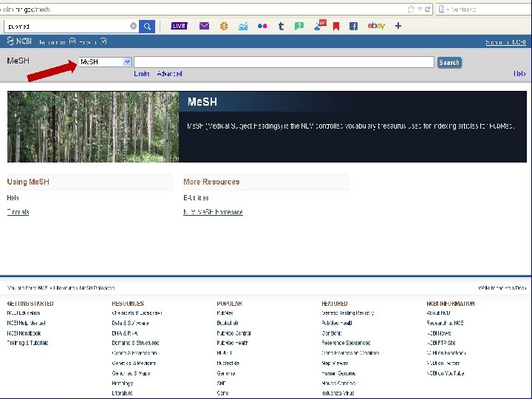
Task: Open Data & Software footer link
Action: pos(130,323)
